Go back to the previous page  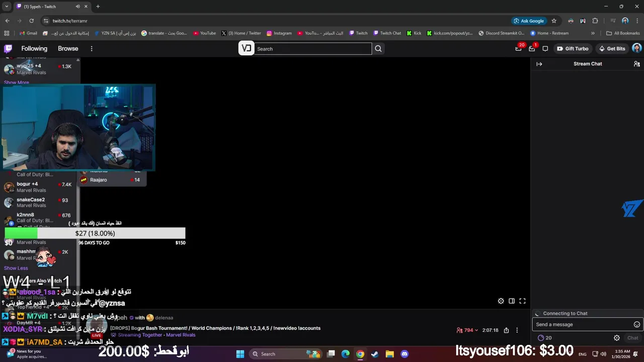pos(7,21)
